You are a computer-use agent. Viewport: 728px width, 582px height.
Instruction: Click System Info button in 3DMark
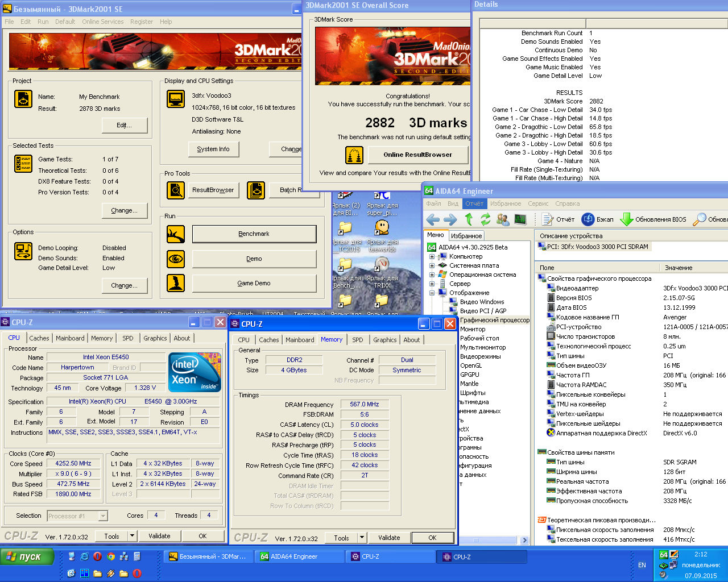(213, 149)
